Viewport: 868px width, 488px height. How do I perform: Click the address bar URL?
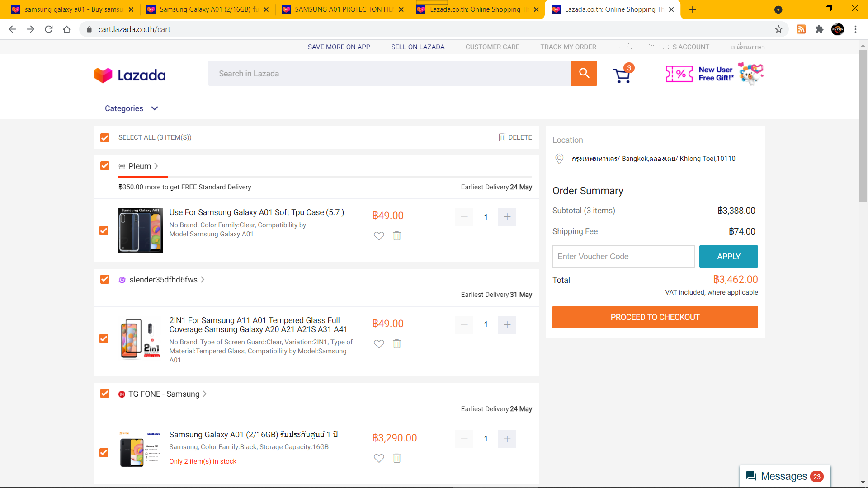134,29
